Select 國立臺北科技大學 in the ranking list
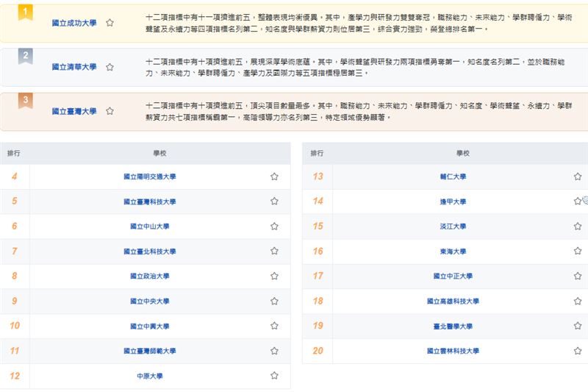The image size is (588, 392). [x=150, y=252]
